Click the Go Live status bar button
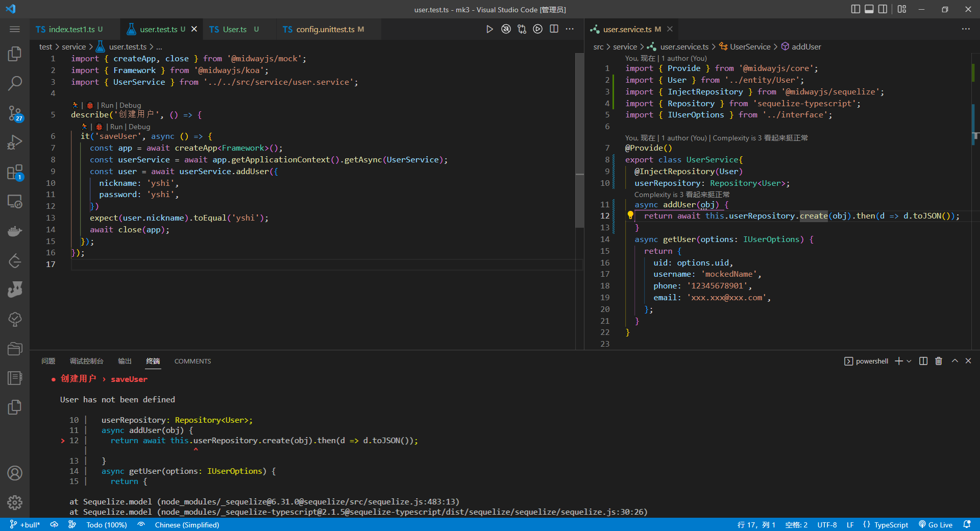This screenshot has height=531, width=980. coord(936,525)
